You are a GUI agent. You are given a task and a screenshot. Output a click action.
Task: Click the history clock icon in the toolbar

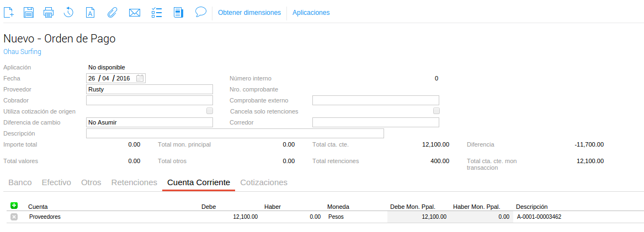69,12
